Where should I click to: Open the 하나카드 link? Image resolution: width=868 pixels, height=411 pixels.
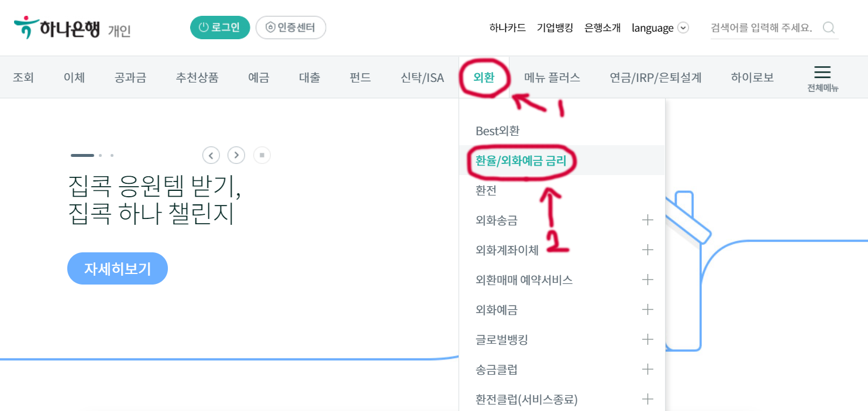tap(508, 28)
